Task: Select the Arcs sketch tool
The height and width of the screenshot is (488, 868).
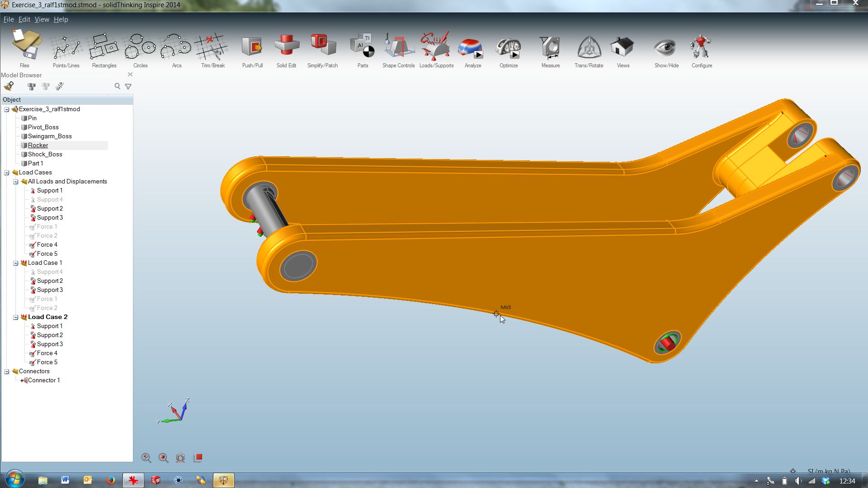Action: 176,46
